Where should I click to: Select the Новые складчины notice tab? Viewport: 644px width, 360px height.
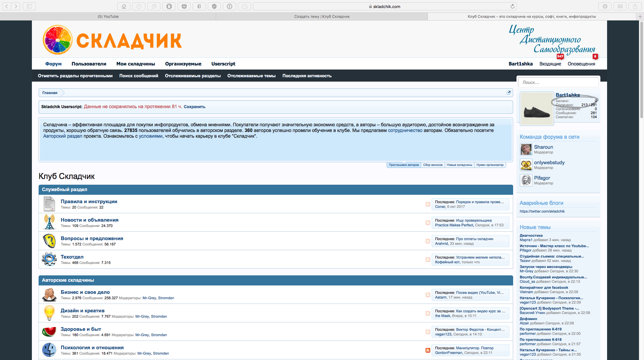459,165
